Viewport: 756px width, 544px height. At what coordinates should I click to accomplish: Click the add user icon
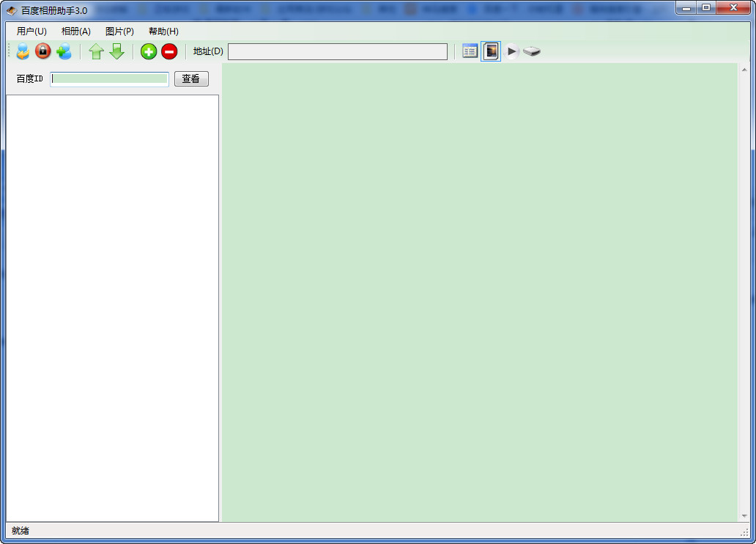64,51
